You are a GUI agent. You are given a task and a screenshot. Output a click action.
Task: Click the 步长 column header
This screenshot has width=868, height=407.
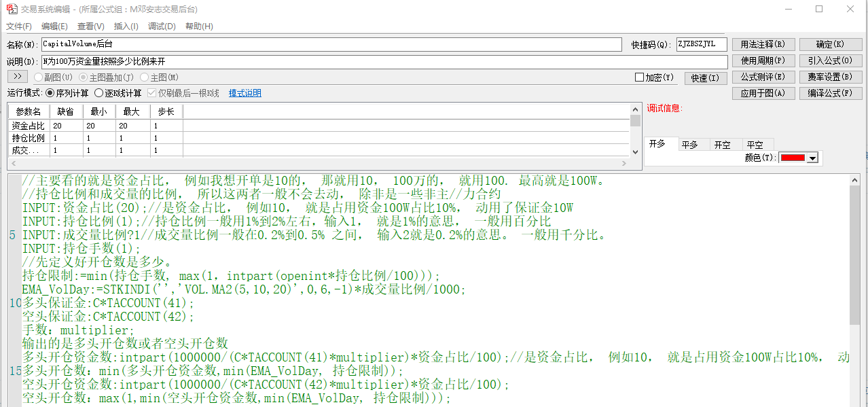[166, 111]
